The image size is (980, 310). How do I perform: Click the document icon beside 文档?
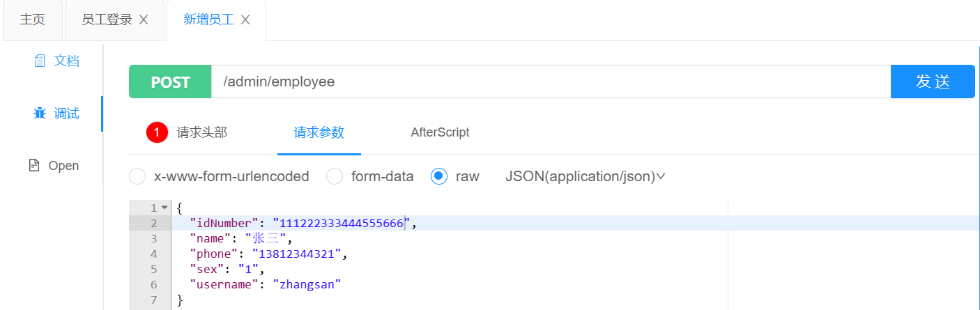[x=40, y=61]
